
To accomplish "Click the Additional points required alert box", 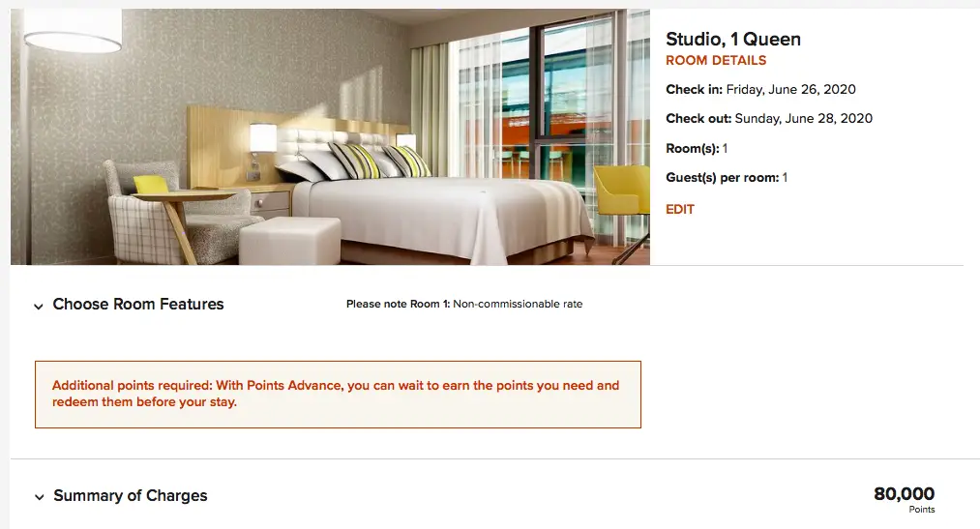I will (x=338, y=395).
